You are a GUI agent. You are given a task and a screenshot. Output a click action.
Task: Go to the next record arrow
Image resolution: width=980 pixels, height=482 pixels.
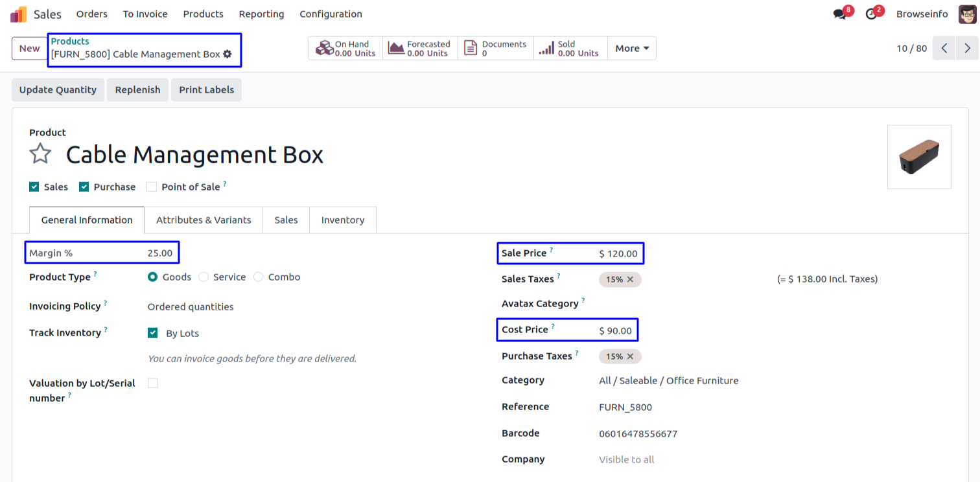click(967, 49)
